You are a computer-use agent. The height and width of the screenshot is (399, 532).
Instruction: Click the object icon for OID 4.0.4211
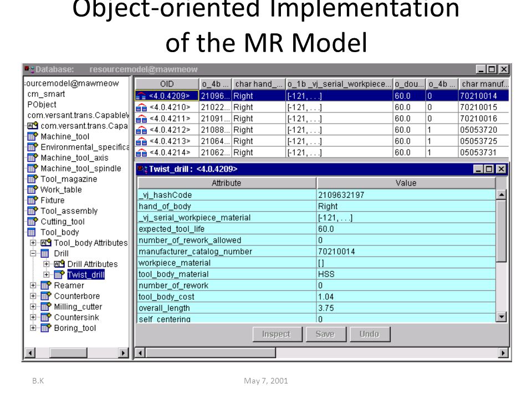coord(141,119)
